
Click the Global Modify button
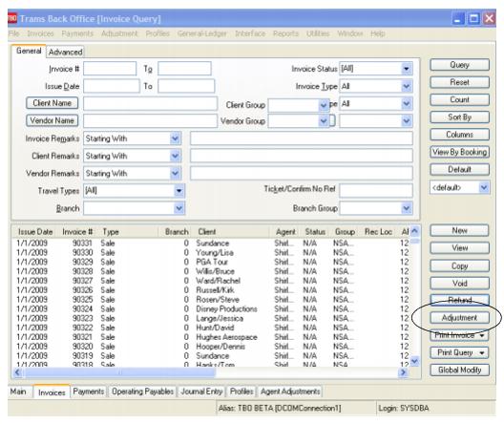click(x=459, y=370)
